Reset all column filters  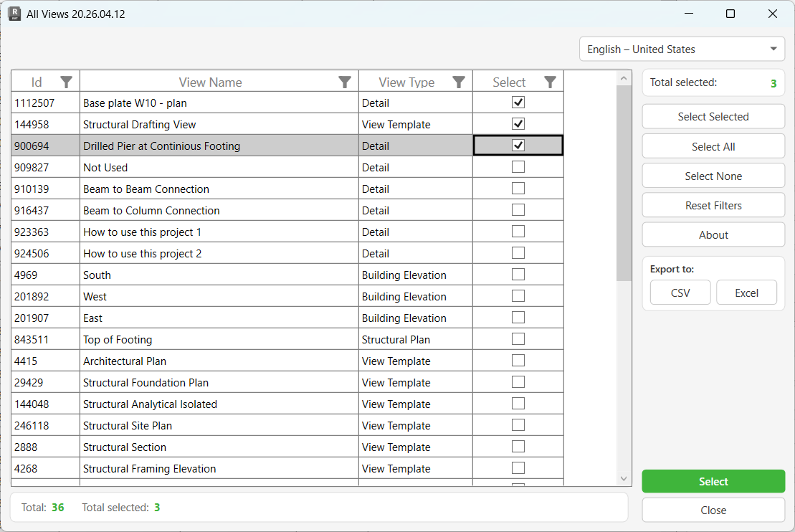[713, 204]
